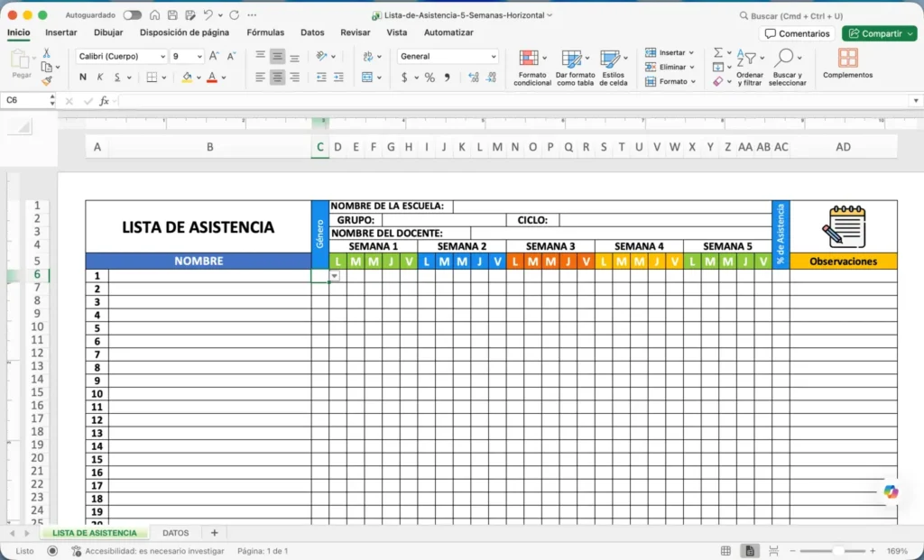Image resolution: width=924 pixels, height=560 pixels.
Task: Go to the Vista ribbon tab
Action: [x=397, y=33]
